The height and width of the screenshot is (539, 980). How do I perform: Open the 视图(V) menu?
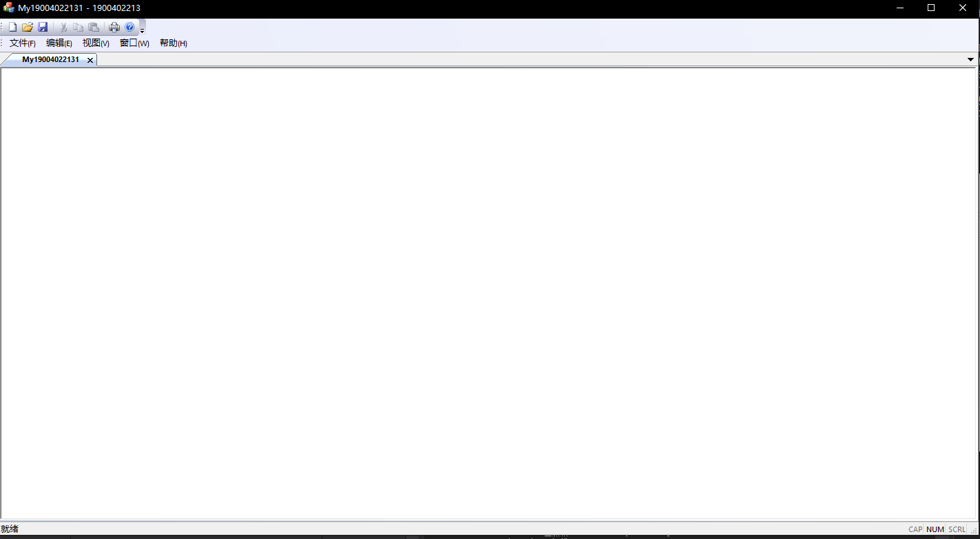coord(96,43)
